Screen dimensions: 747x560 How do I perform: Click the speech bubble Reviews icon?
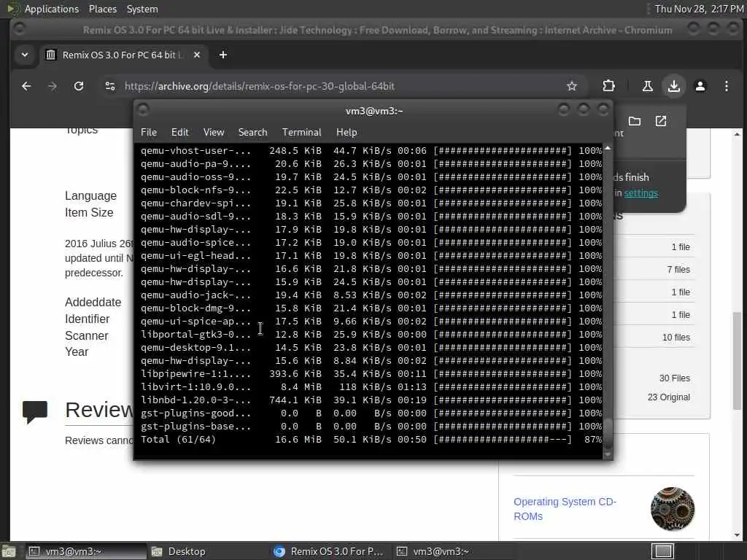tap(35, 412)
